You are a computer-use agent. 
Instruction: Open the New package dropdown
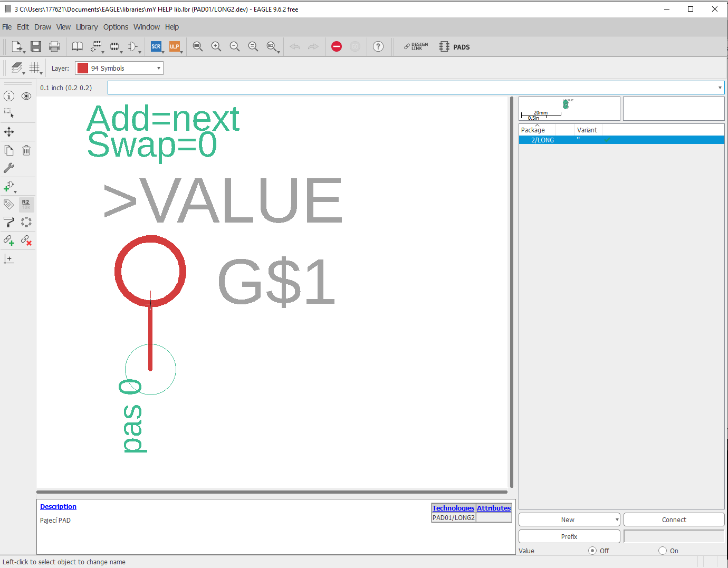pos(569,519)
